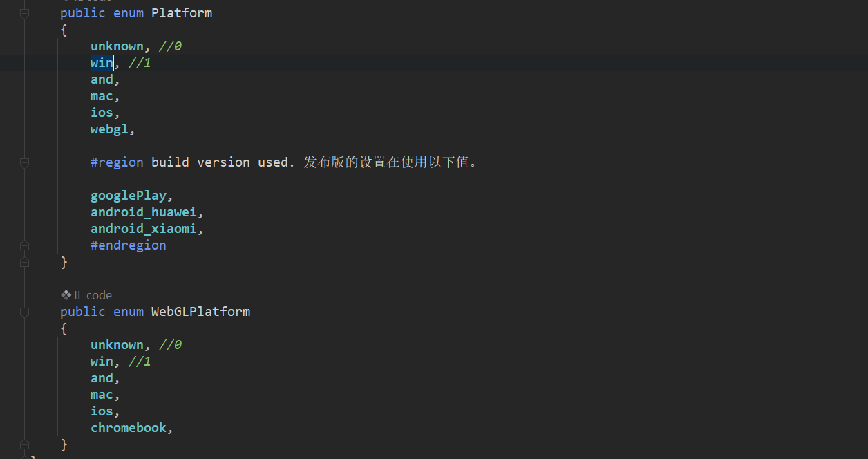Click fold-end marker at WebGLPlatform closing brace
The width and height of the screenshot is (868, 459).
[x=24, y=444]
